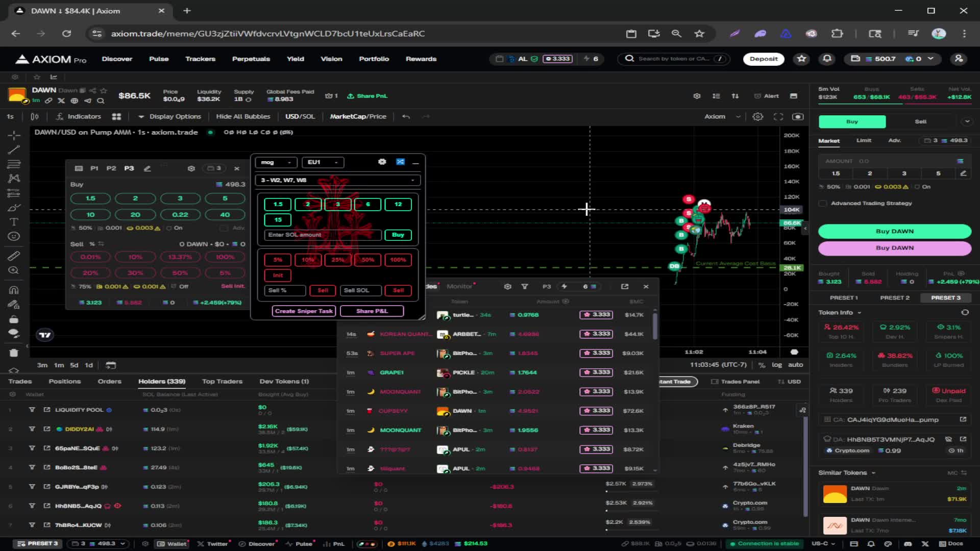Screen dimensions: 980x551
Task: Open date range calendar icon
Action: click(x=111, y=365)
